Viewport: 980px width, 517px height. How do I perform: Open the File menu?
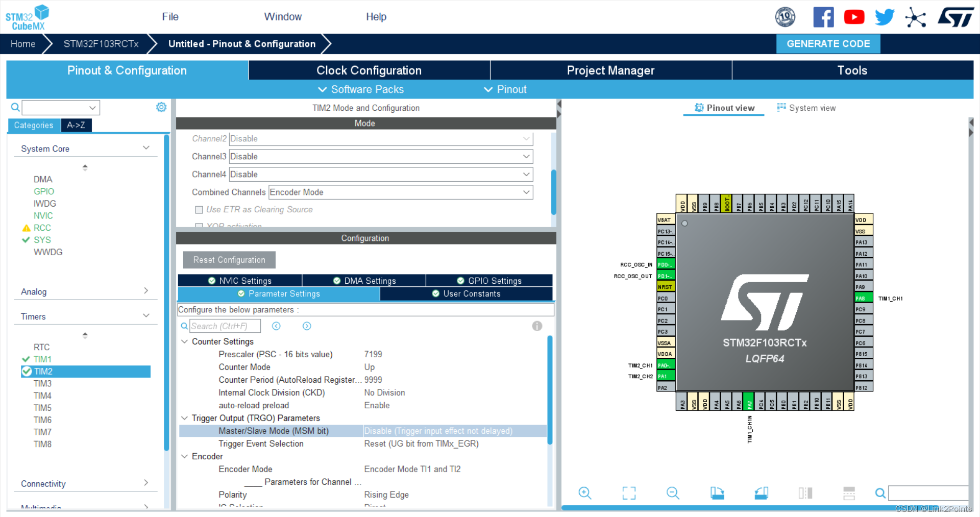click(x=170, y=17)
